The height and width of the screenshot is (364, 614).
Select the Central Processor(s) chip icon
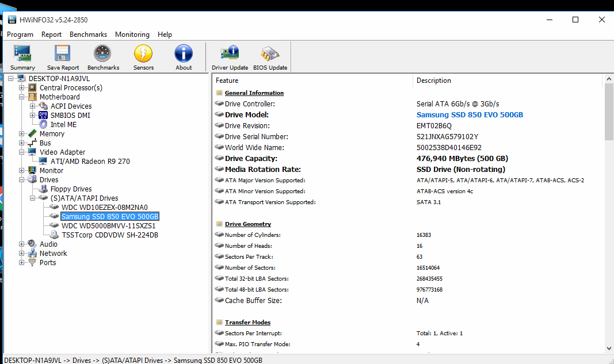(x=32, y=87)
